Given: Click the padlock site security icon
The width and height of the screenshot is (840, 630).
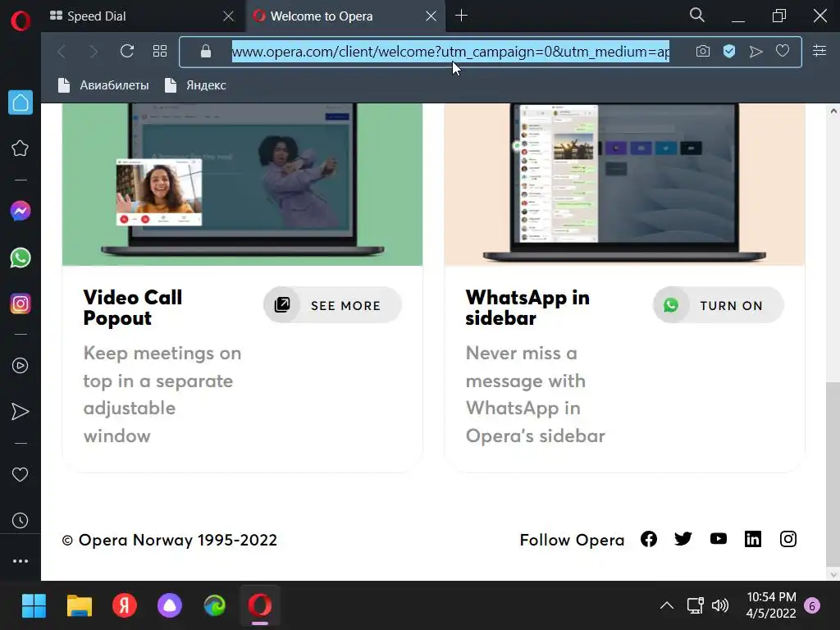Looking at the screenshot, I should pyautogui.click(x=206, y=52).
